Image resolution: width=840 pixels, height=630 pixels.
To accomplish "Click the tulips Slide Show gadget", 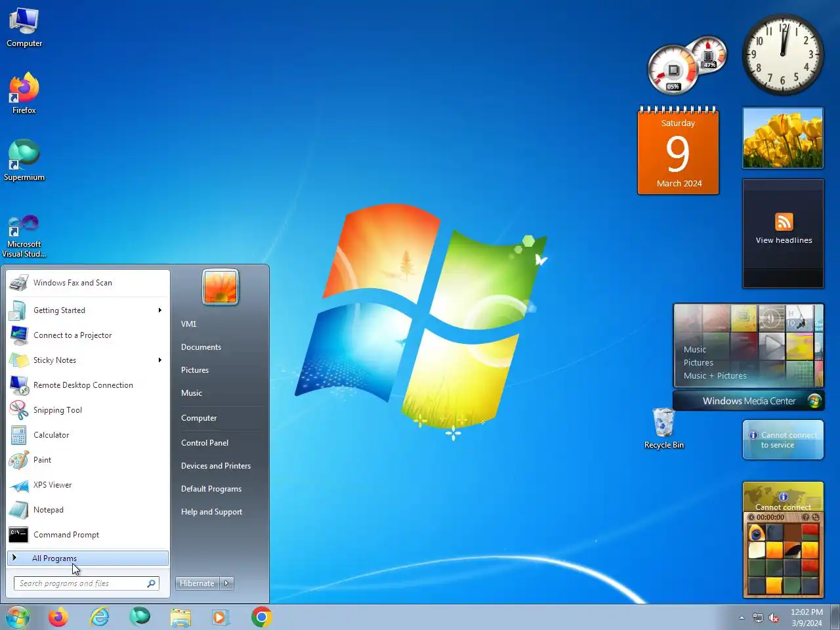I will click(x=783, y=138).
